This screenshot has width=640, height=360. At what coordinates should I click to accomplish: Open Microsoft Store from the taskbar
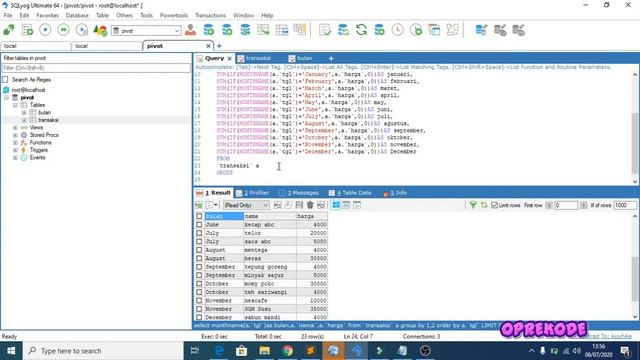click(x=242, y=351)
